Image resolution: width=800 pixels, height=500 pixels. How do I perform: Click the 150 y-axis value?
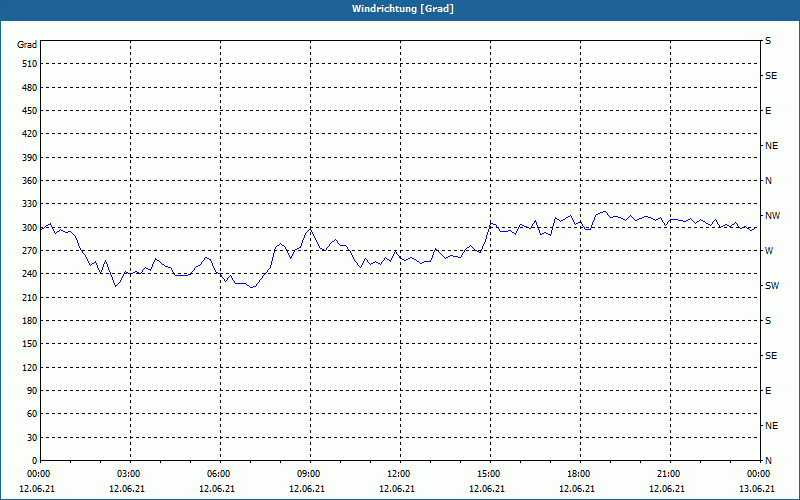click(30, 344)
